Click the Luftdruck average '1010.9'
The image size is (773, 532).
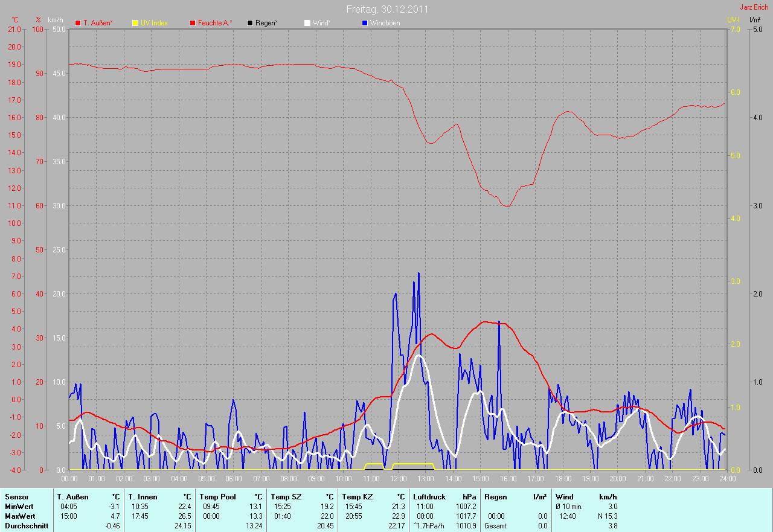point(466,526)
